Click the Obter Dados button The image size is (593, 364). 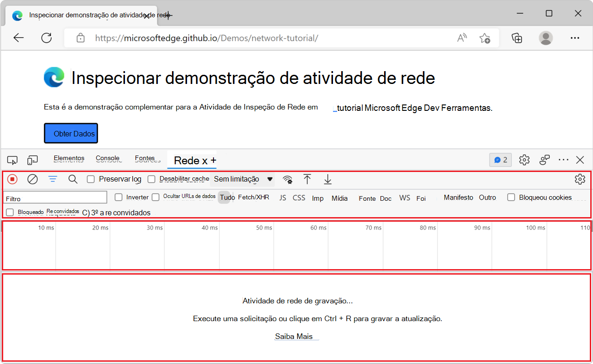71,133
